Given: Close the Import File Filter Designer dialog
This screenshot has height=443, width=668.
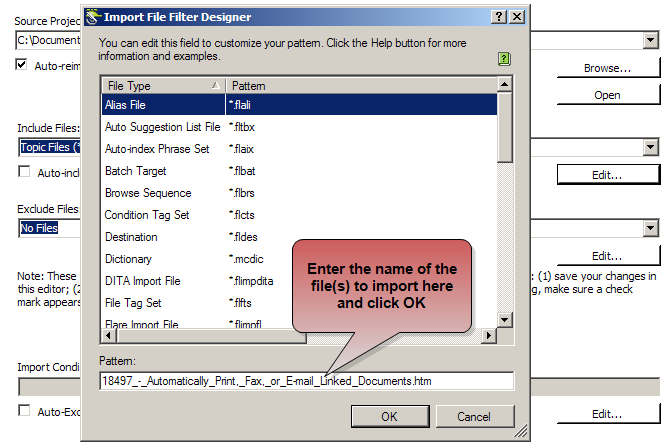Looking at the screenshot, I should (516, 17).
